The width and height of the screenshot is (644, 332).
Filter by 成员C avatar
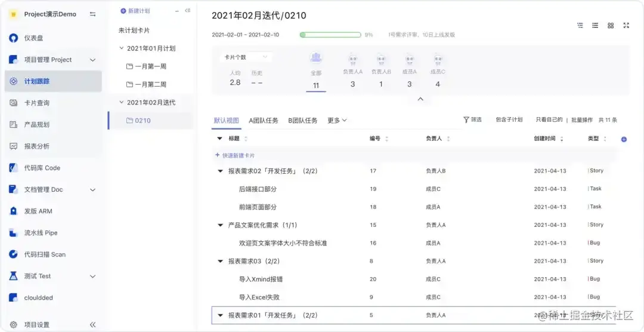coord(438,60)
